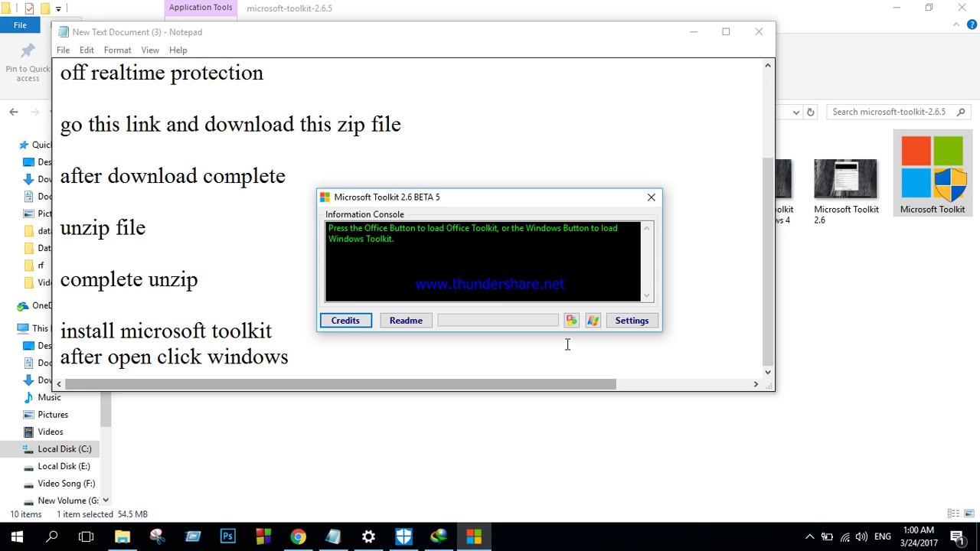980x551 pixels.
Task: Launch Photoshop from taskbar
Action: [228, 536]
